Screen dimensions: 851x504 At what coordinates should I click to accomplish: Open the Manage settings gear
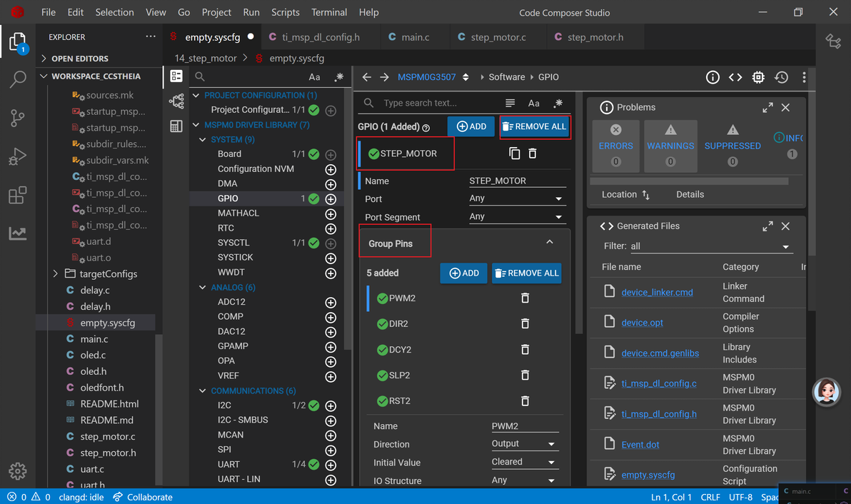17,471
